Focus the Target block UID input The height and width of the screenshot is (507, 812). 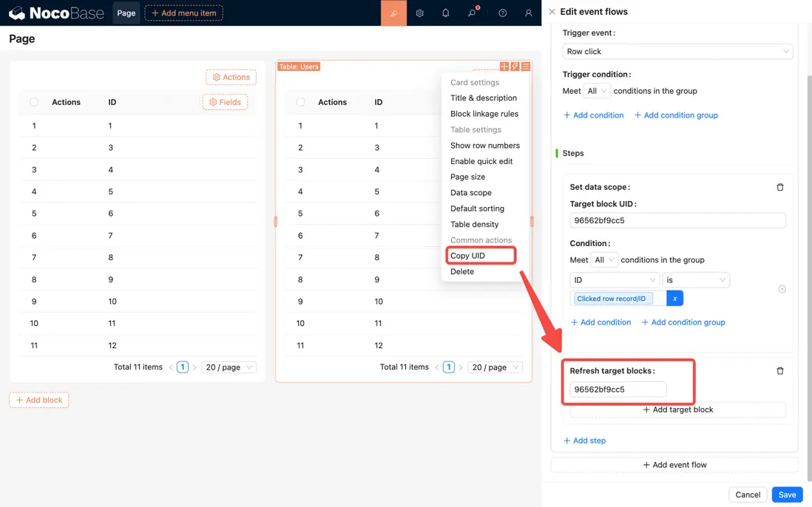click(x=677, y=220)
